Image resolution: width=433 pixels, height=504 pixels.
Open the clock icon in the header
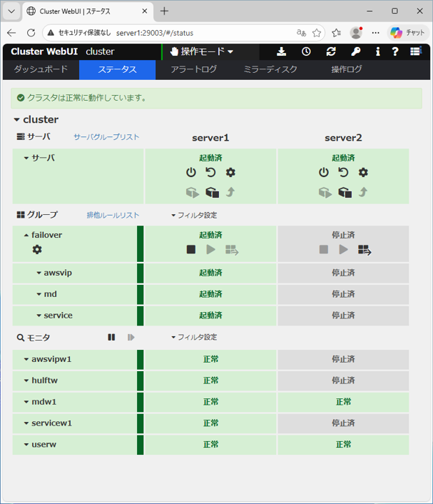[306, 51]
